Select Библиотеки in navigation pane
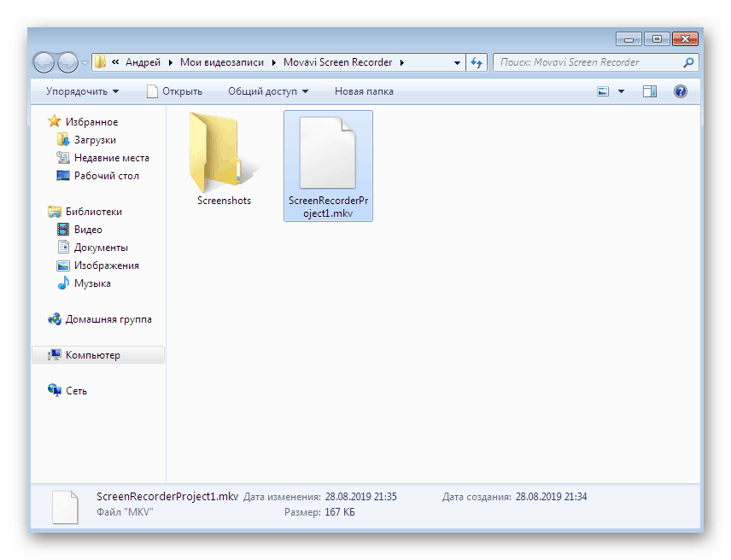731x560 pixels. pos(94,212)
